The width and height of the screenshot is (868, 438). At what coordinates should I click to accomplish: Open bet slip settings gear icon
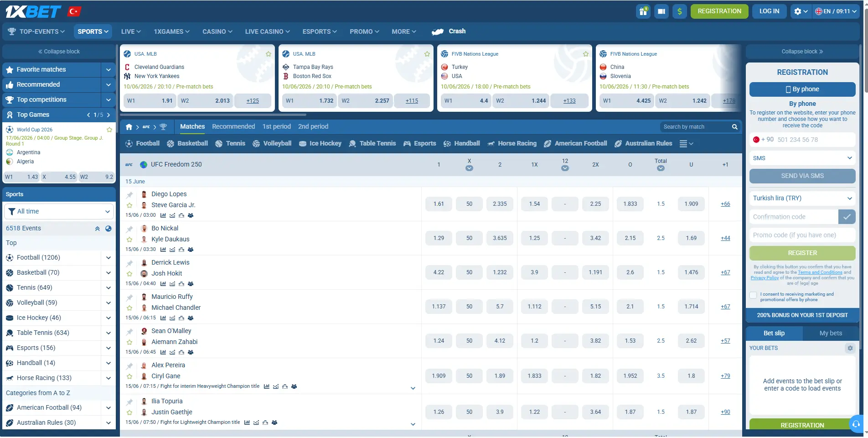tap(850, 348)
